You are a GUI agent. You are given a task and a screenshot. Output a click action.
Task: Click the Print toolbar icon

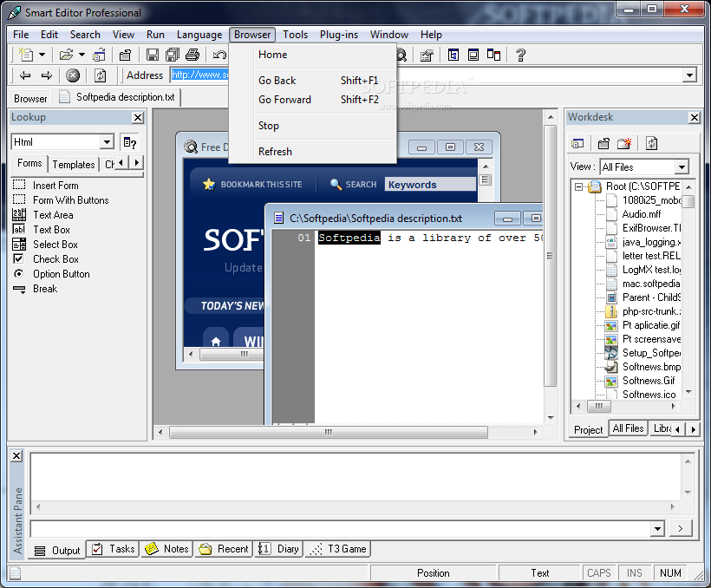pyautogui.click(x=192, y=55)
